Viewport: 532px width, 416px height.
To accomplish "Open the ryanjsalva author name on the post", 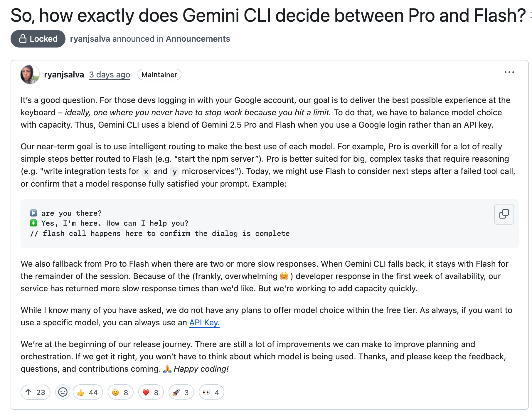I will (x=64, y=75).
